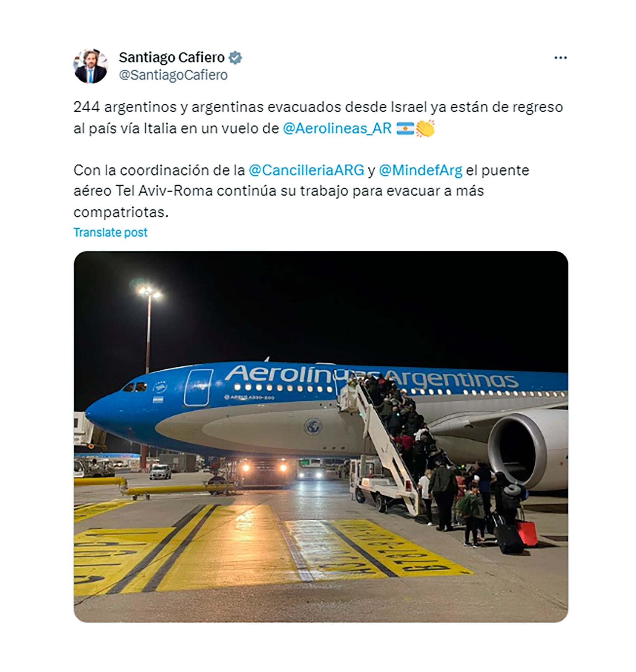
Task: Click the round globe emblem on the fuselage
Action: coord(313,426)
